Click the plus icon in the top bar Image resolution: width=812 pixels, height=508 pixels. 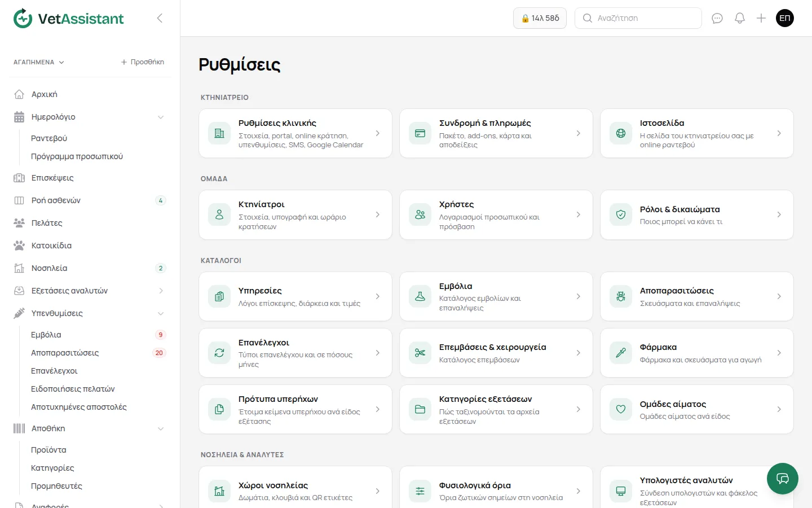(x=761, y=18)
